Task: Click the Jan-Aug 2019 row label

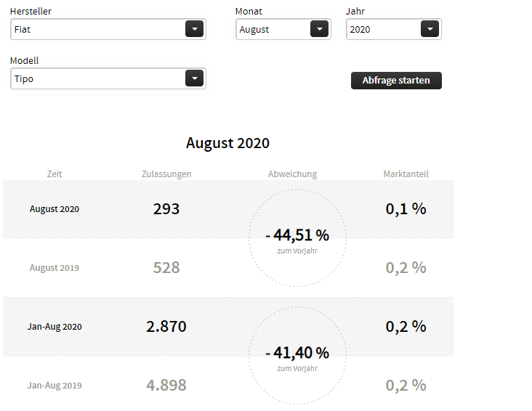Action: 55,386
